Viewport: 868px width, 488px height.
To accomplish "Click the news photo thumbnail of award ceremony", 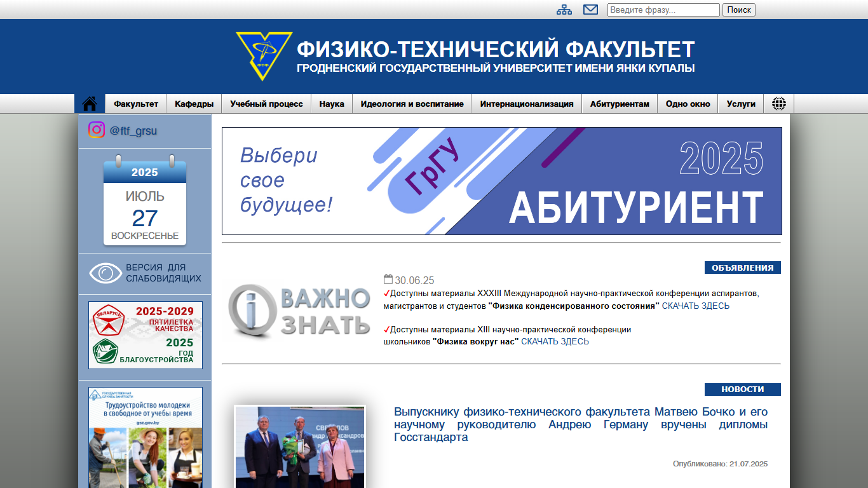I will (300, 447).
